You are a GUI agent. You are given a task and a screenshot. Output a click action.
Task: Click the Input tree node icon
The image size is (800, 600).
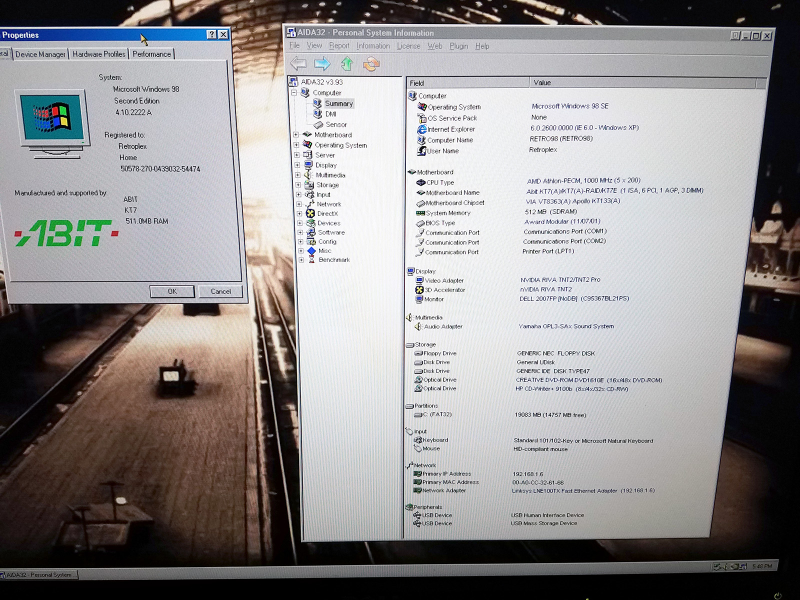309,194
